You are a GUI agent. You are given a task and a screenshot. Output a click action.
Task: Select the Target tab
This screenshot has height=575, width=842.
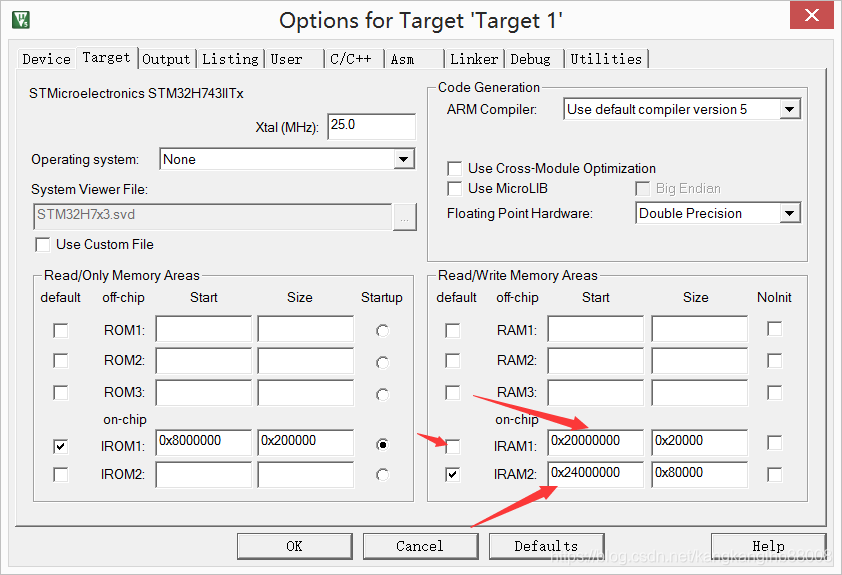[106, 57]
